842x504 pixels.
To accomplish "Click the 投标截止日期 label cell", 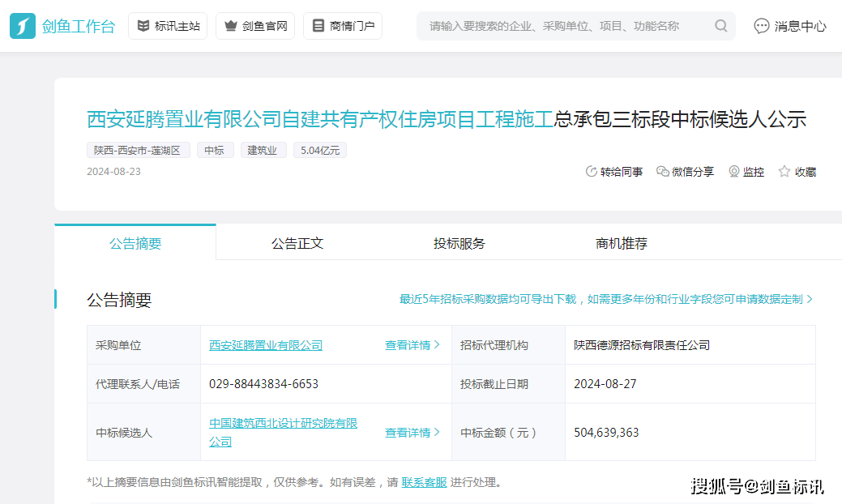I will 509,384.
